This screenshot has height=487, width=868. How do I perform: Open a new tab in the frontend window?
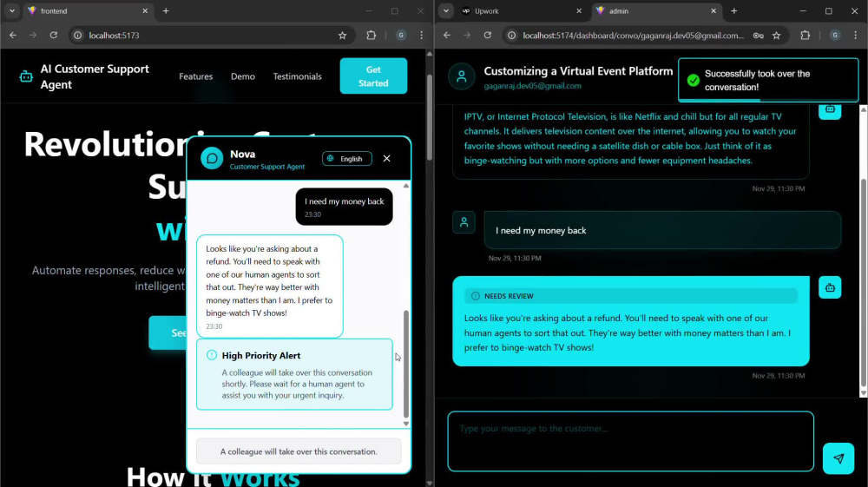click(x=166, y=11)
